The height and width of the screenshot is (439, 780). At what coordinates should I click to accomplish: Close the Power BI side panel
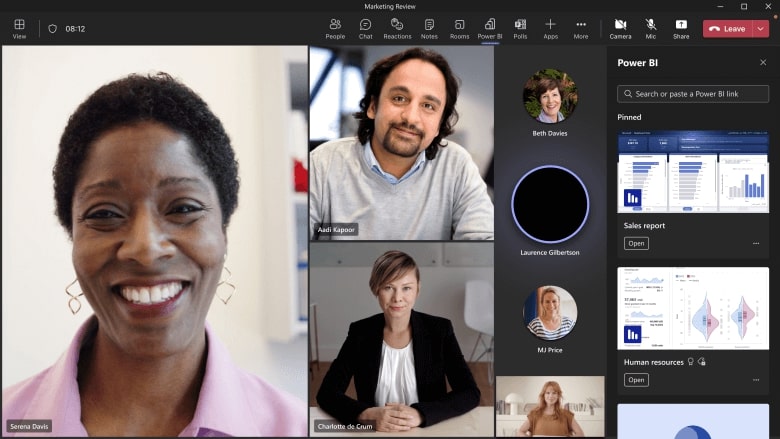click(763, 62)
